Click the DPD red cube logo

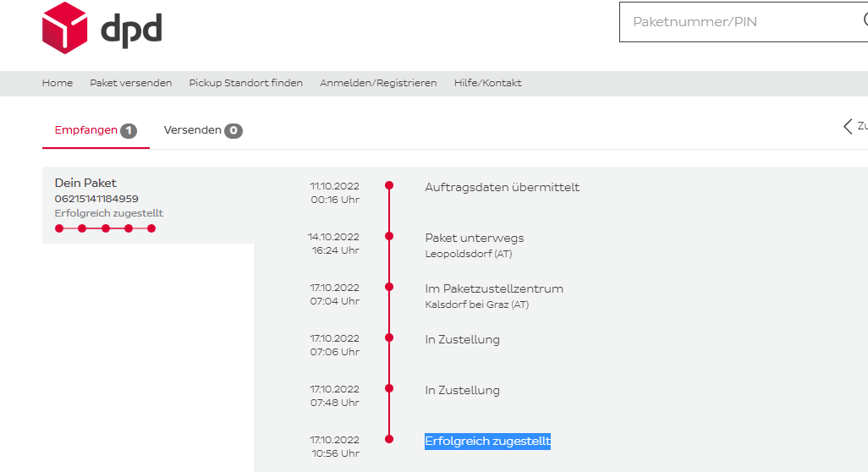[x=65, y=27]
